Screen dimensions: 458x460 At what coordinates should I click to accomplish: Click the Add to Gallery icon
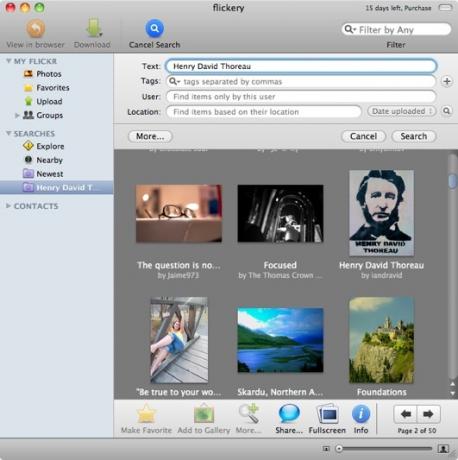pyautogui.click(x=204, y=414)
